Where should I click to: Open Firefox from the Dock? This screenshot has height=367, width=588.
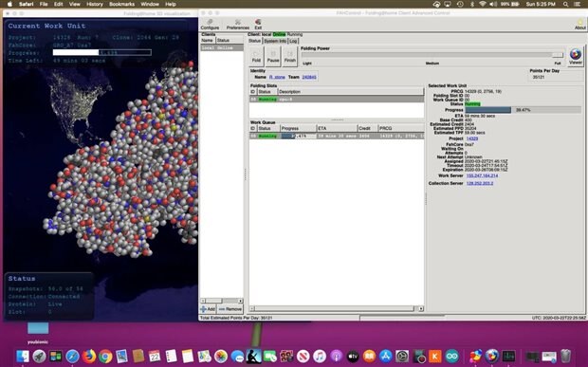(89, 357)
